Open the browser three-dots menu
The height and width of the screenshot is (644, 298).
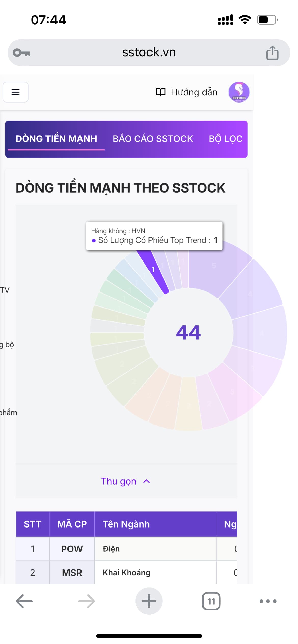(268, 601)
